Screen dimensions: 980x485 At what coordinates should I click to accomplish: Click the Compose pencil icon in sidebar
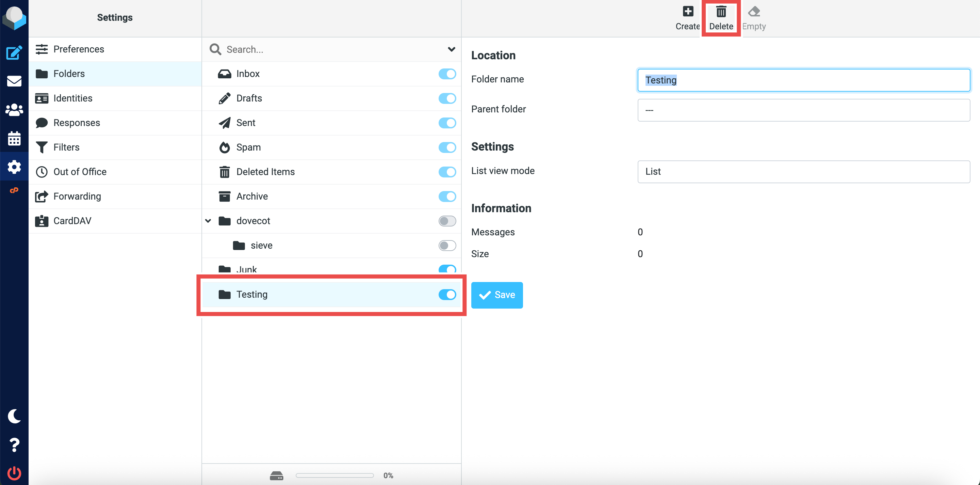click(x=14, y=52)
